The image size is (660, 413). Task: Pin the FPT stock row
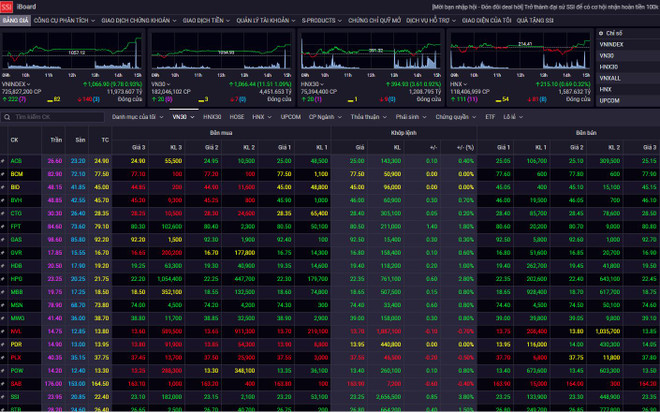pos(3,226)
